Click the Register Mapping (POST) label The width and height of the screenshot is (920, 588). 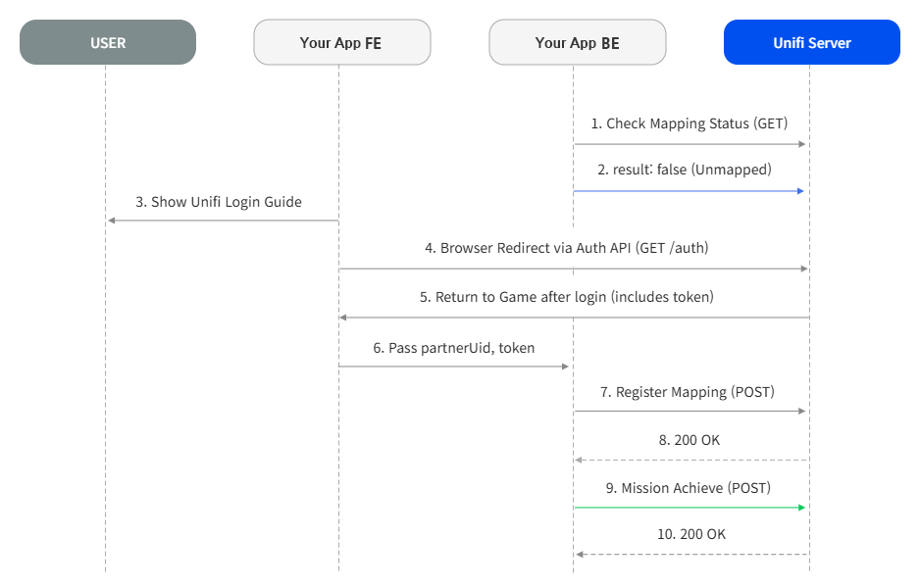(x=688, y=392)
